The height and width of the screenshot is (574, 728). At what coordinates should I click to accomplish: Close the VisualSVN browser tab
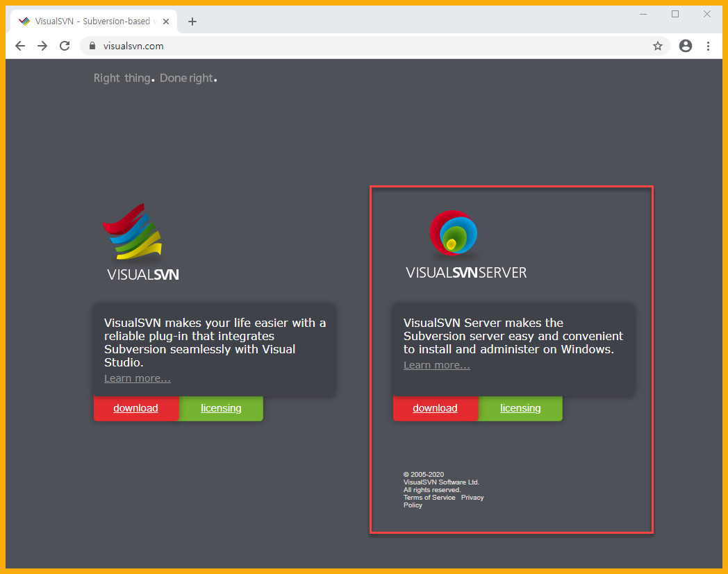[166, 22]
